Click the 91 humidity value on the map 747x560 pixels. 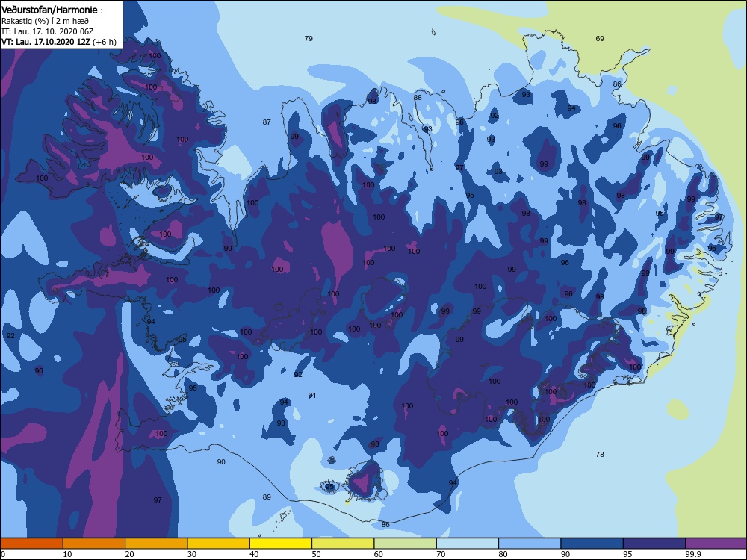tap(312, 396)
